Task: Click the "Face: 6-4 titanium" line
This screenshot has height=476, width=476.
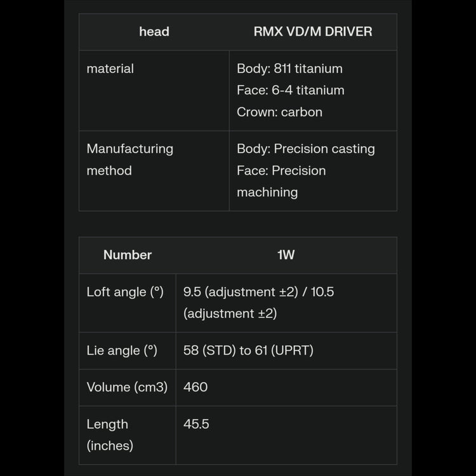Action: (291, 90)
